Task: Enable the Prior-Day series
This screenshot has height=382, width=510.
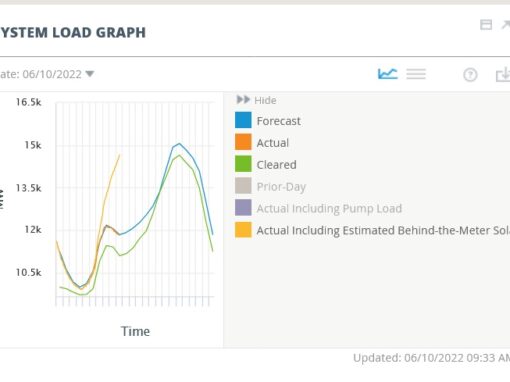Action: [281, 187]
